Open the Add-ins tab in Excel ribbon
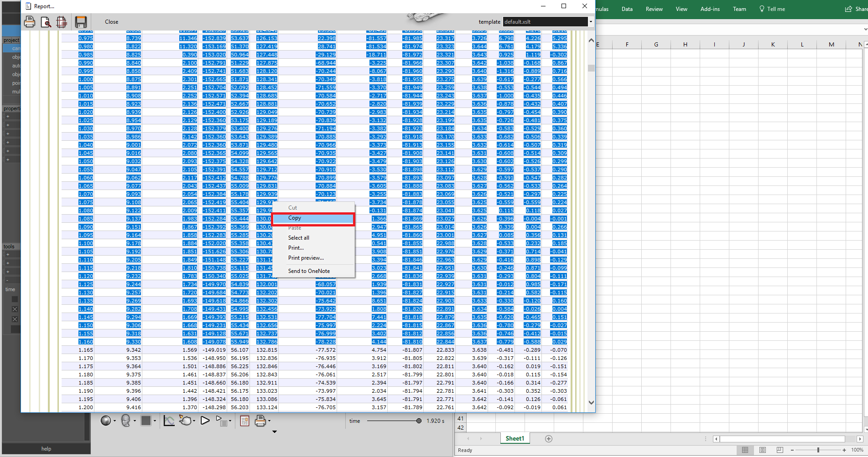868x457 pixels. [x=710, y=9]
